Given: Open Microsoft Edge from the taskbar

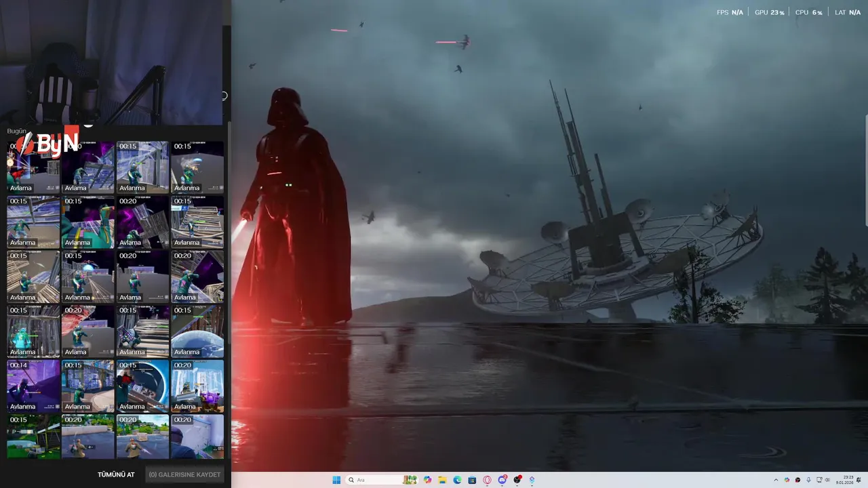Looking at the screenshot, I should pos(457,480).
